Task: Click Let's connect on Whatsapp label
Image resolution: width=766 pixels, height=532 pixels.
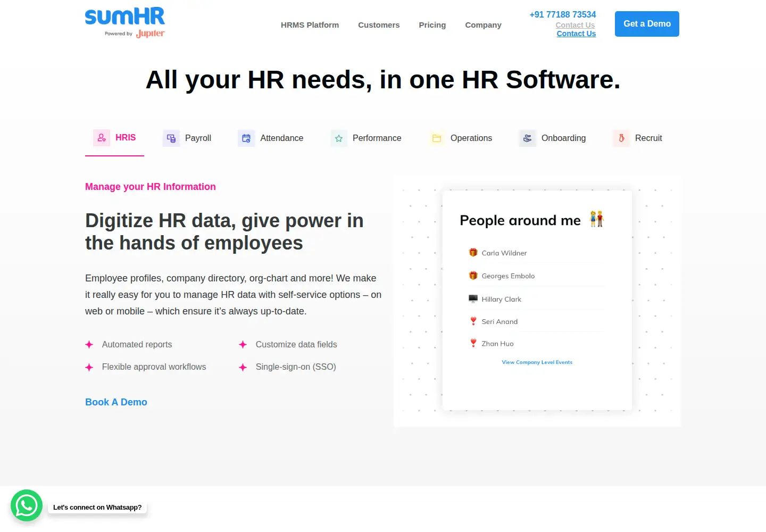Action: tap(97, 508)
